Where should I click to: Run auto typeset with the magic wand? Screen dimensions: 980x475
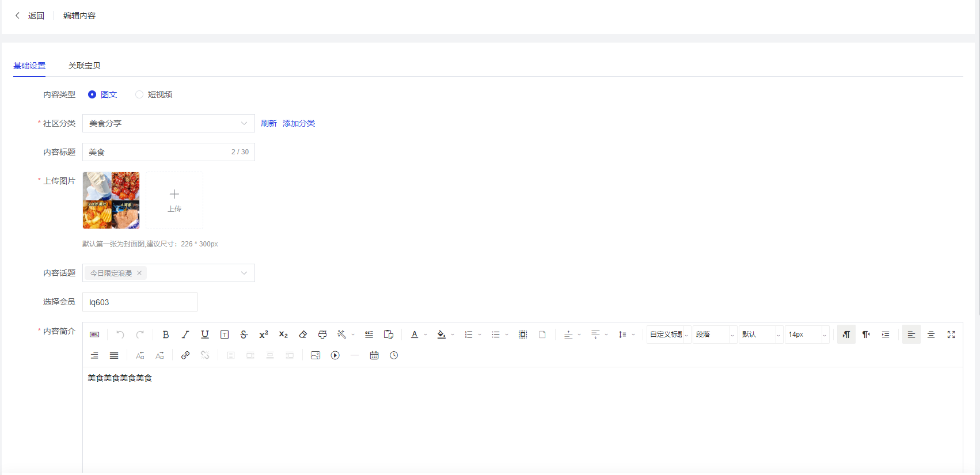coord(342,335)
